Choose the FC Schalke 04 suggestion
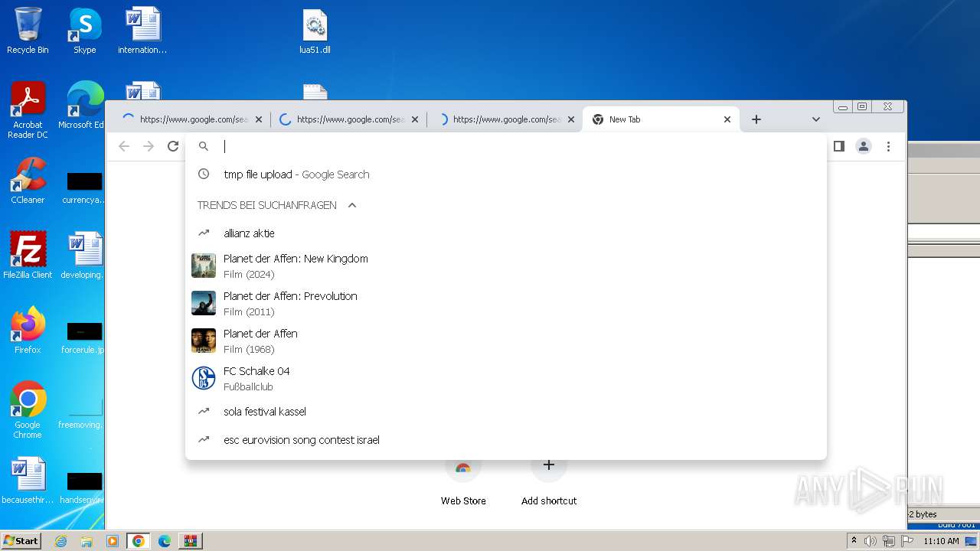This screenshot has height=551, width=980. click(505, 379)
